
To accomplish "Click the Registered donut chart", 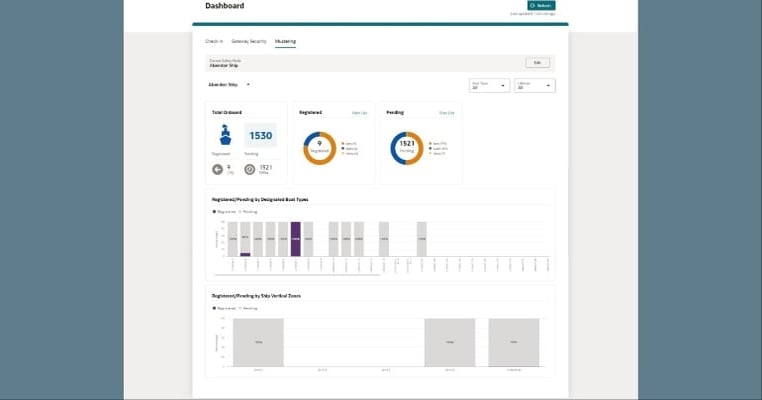I will (x=320, y=148).
